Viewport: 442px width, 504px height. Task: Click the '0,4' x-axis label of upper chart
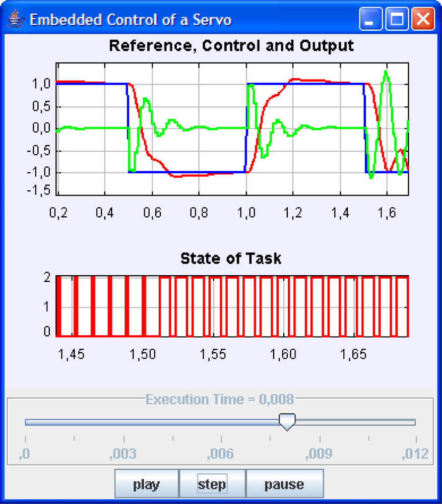[x=105, y=213]
